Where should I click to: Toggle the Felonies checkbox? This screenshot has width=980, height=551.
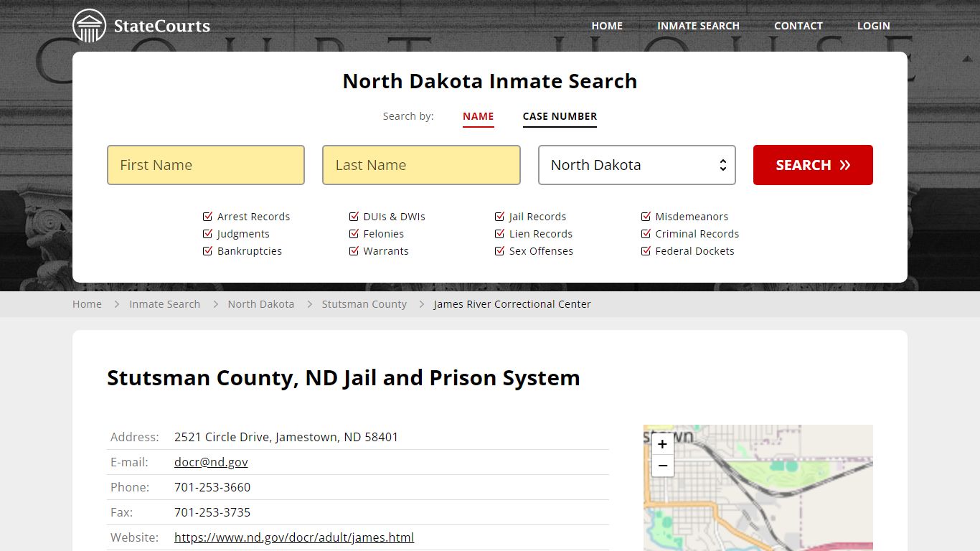354,234
